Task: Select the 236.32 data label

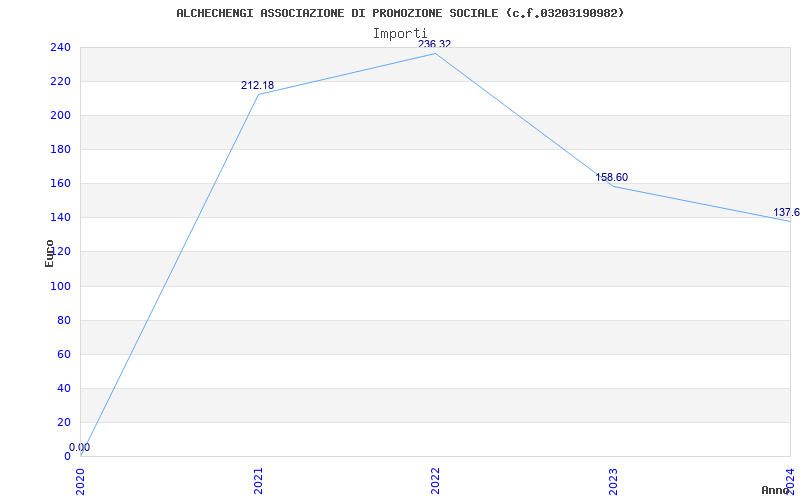Action: 435,44
